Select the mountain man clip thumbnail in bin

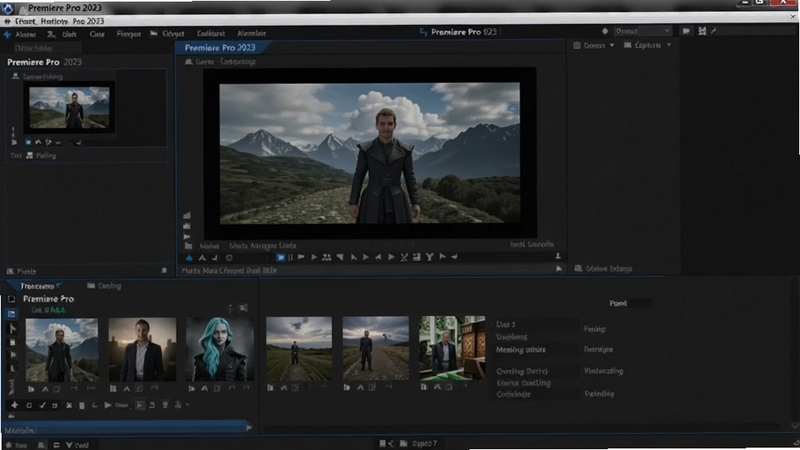click(62, 350)
